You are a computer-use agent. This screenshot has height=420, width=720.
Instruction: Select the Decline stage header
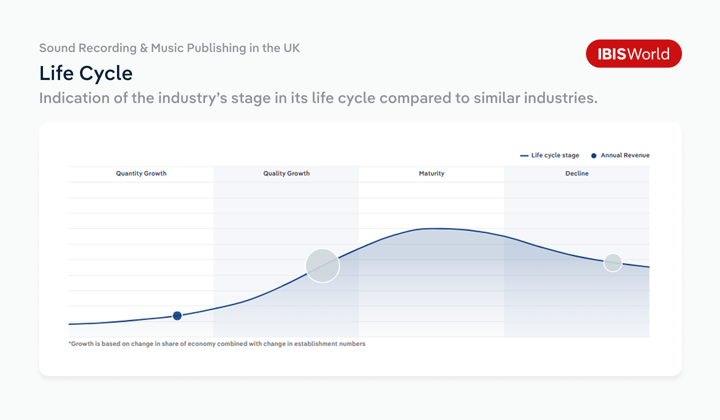576,174
